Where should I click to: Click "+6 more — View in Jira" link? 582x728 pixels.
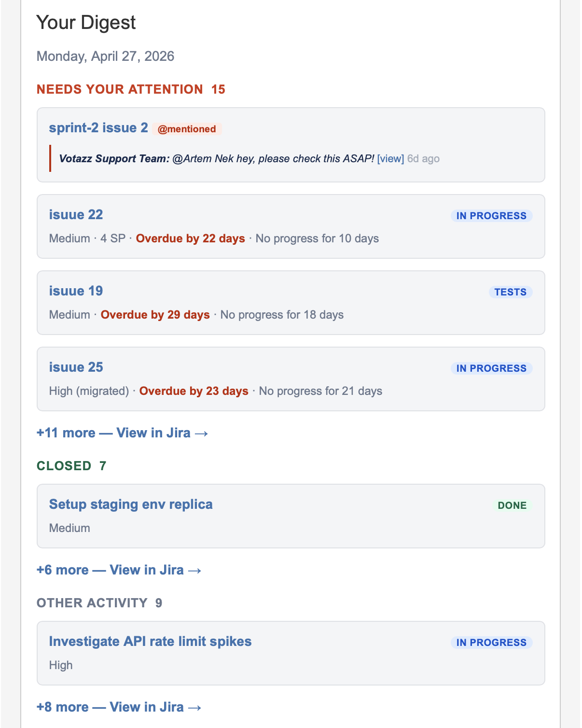point(119,570)
